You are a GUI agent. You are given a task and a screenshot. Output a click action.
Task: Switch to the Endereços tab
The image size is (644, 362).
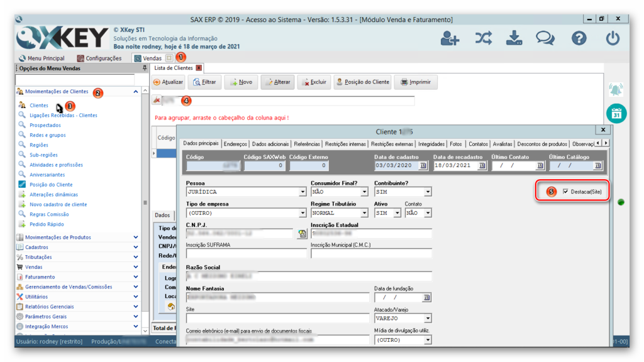tap(235, 144)
